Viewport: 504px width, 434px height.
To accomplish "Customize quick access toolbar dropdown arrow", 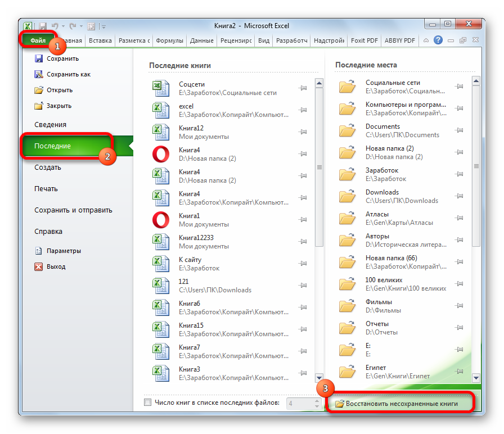I will pos(103,26).
